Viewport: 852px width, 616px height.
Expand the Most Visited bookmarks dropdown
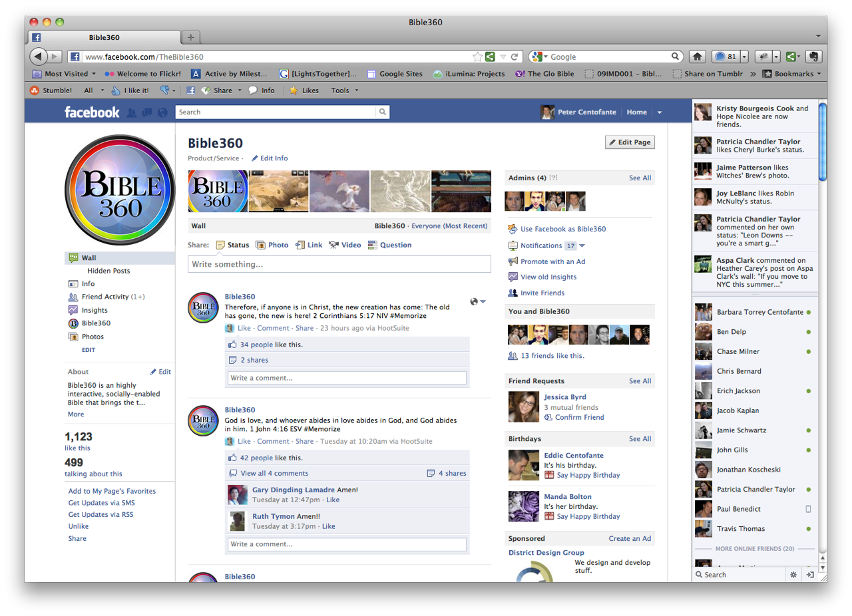pyautogui.click(x=94, y=74)
